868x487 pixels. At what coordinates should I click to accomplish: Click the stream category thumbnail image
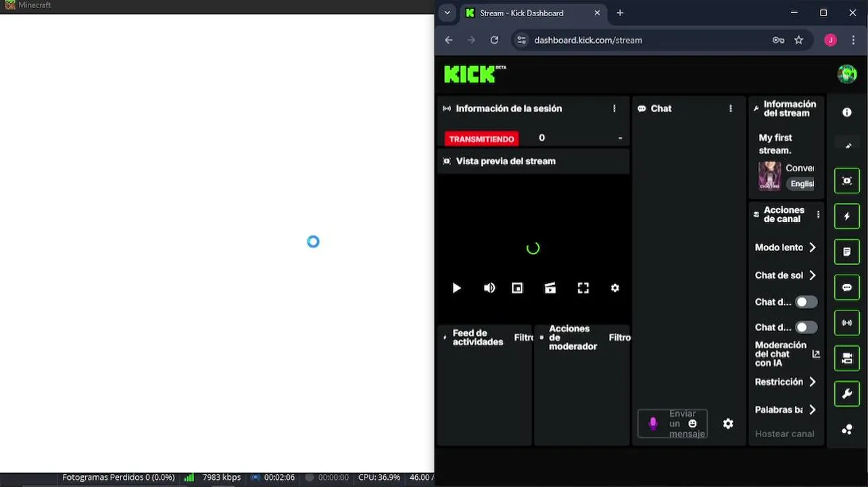(769, 176)
